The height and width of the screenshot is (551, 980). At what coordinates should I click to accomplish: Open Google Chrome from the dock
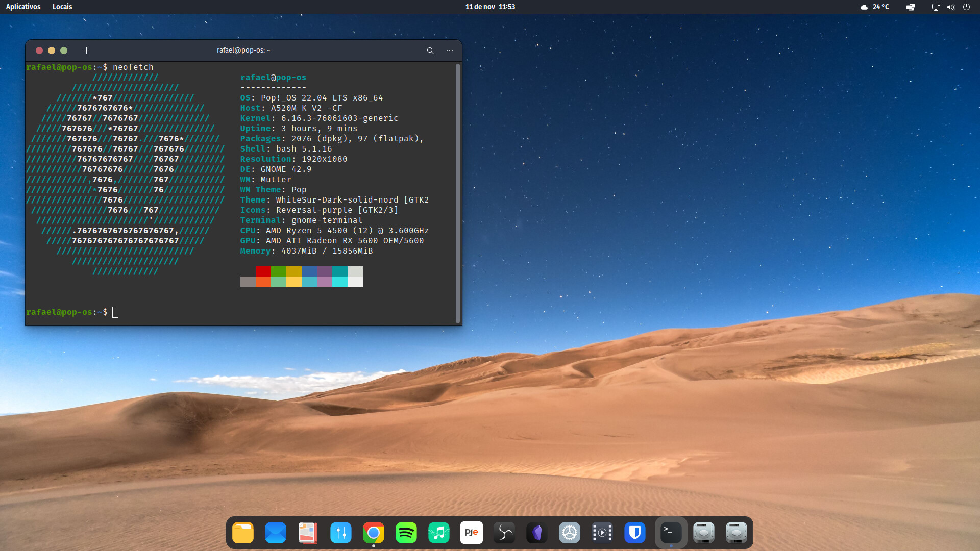coord(373,533)
